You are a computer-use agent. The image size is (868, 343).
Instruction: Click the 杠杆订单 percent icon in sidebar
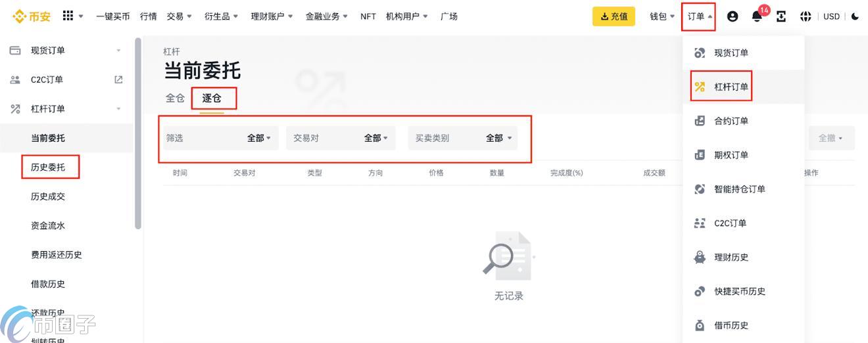click(15, 109)
